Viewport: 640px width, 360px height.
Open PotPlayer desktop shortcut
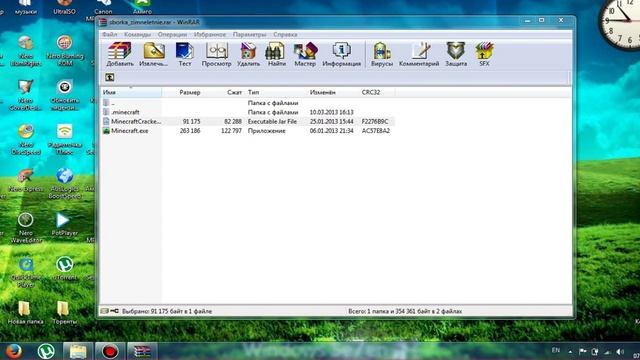tap(64, 224)
